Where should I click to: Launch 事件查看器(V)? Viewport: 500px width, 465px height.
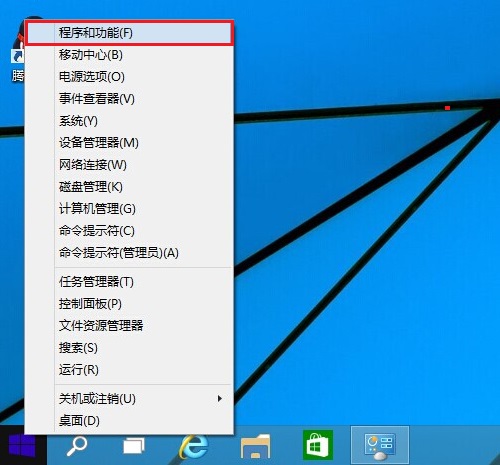click(129, 99)
